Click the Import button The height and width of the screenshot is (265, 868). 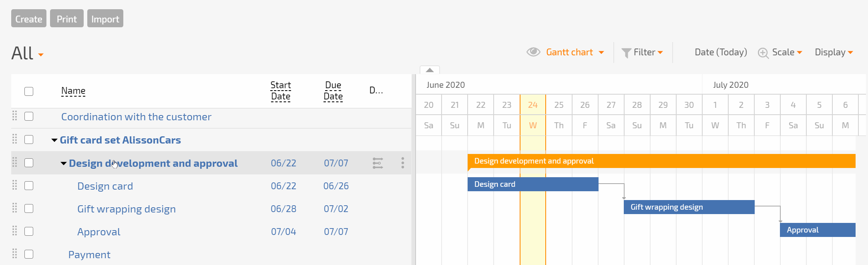(x=105, y=18)
